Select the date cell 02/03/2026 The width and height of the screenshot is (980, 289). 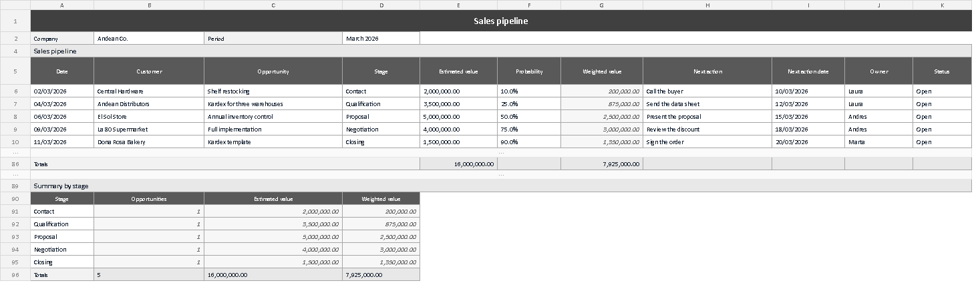tap(62, 91)
